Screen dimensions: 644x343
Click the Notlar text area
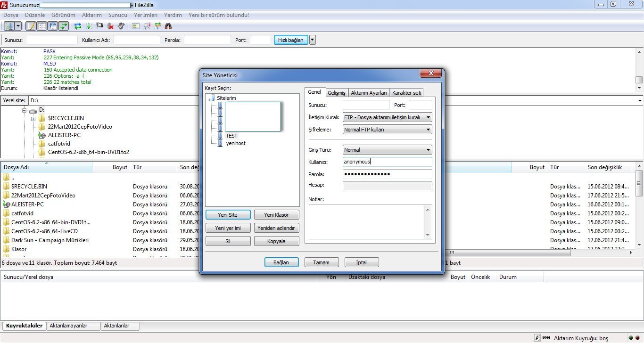point(370,221)
